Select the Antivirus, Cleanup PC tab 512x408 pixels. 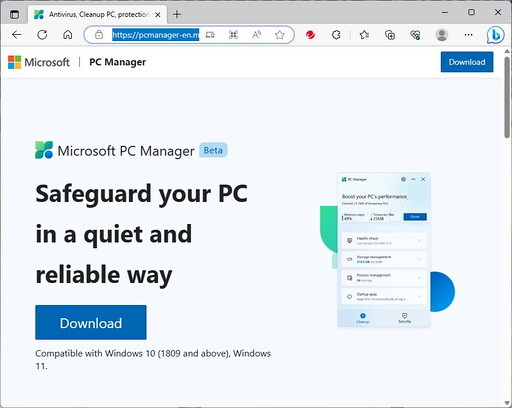(97, 14)
